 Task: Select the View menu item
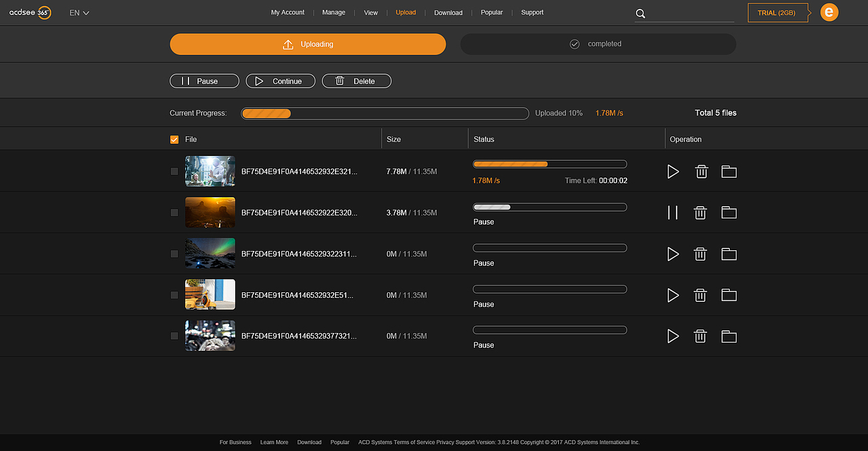[x=371, y=12]
